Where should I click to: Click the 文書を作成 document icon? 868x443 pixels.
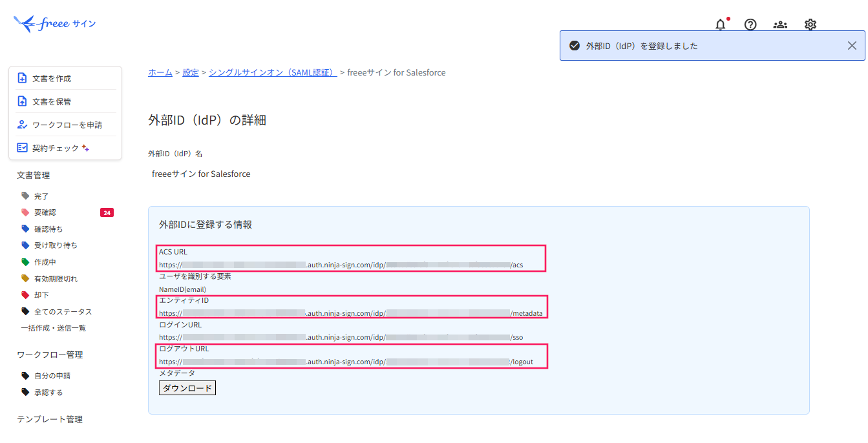22,78
